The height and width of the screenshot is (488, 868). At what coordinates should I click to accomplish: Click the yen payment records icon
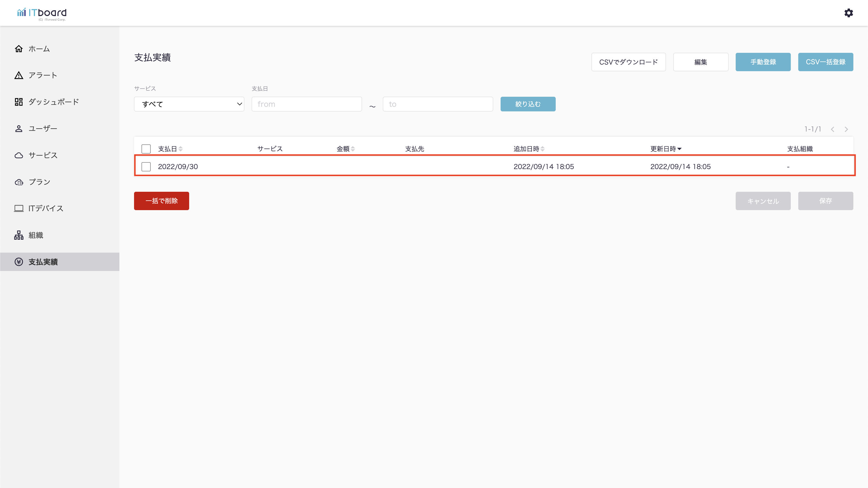click(x=19, y=262)
